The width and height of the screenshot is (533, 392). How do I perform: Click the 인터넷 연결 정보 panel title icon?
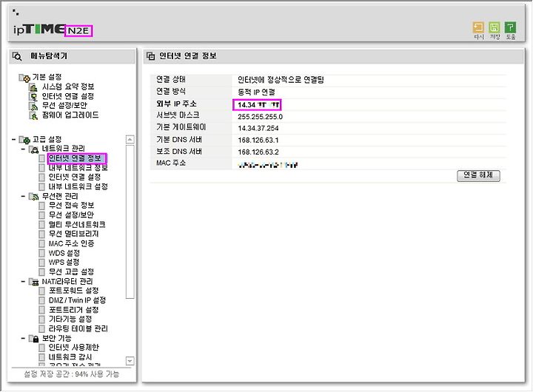pos(150,56)
